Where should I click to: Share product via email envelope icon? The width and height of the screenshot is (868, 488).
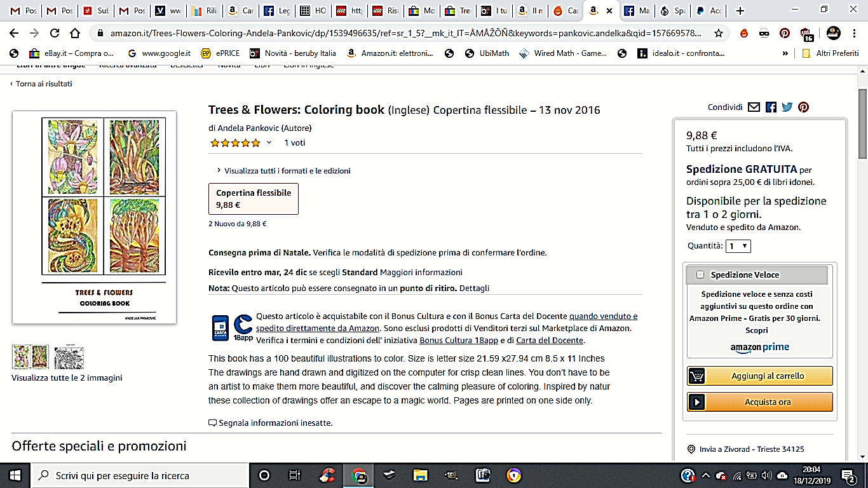754,107
